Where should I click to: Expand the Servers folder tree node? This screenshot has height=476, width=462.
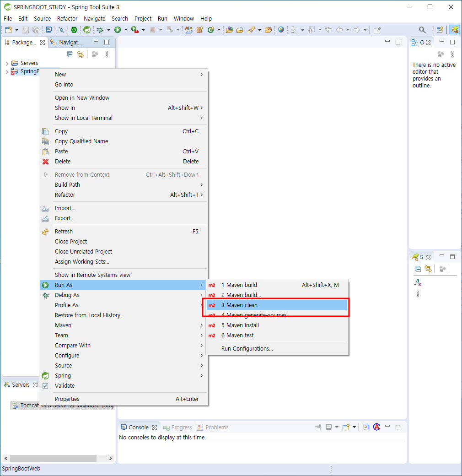coord(7,64)
